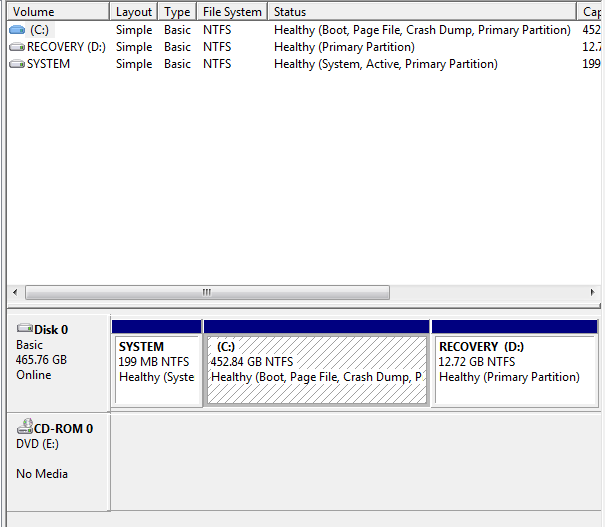
Task: Click the partially visible Capacity column header
Action: pyautogui.click(x=590, y=12)
